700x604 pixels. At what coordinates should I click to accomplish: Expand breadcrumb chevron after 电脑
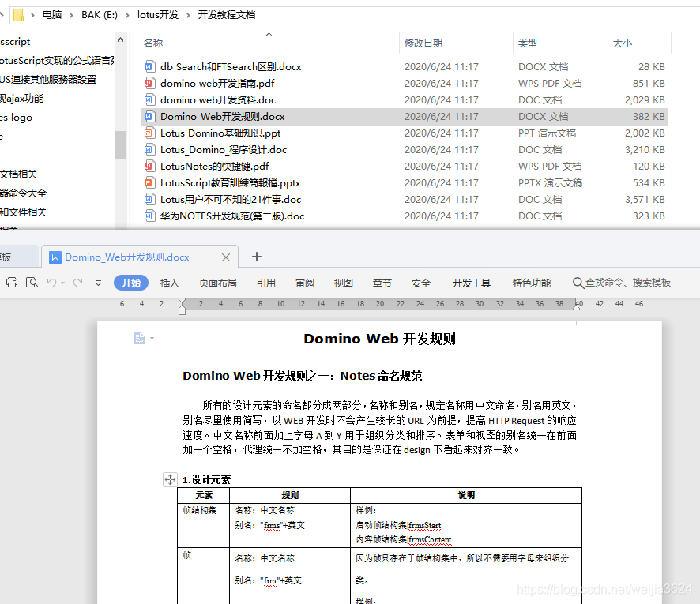coord(71,15)
